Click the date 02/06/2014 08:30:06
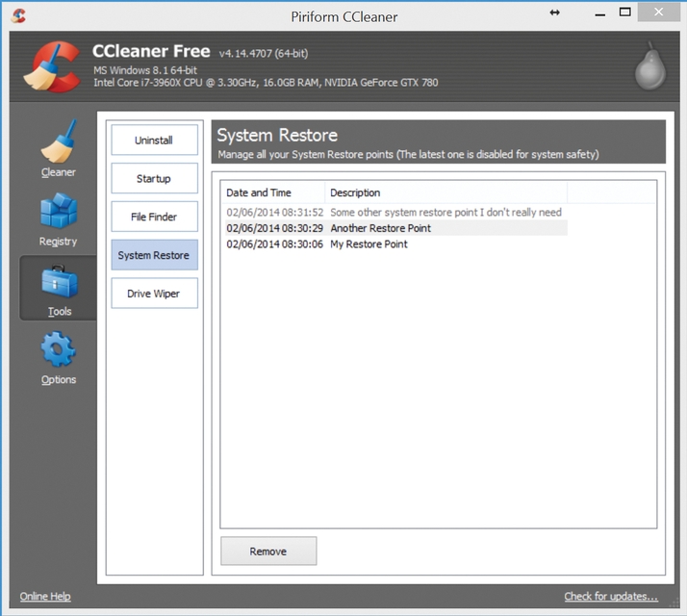The width and height of the screenshot is (687, 616). 274,244
